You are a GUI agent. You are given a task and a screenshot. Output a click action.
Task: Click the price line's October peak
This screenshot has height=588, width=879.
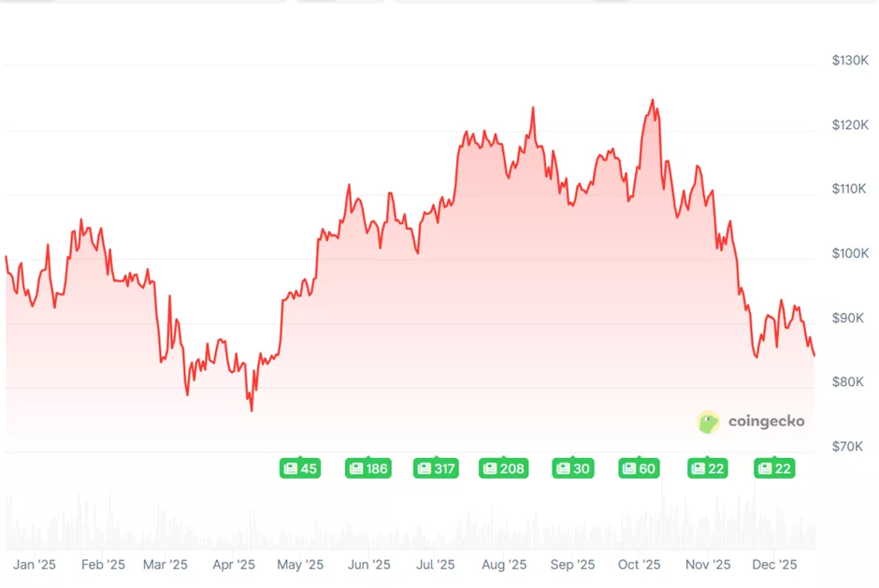coord(652,101)
